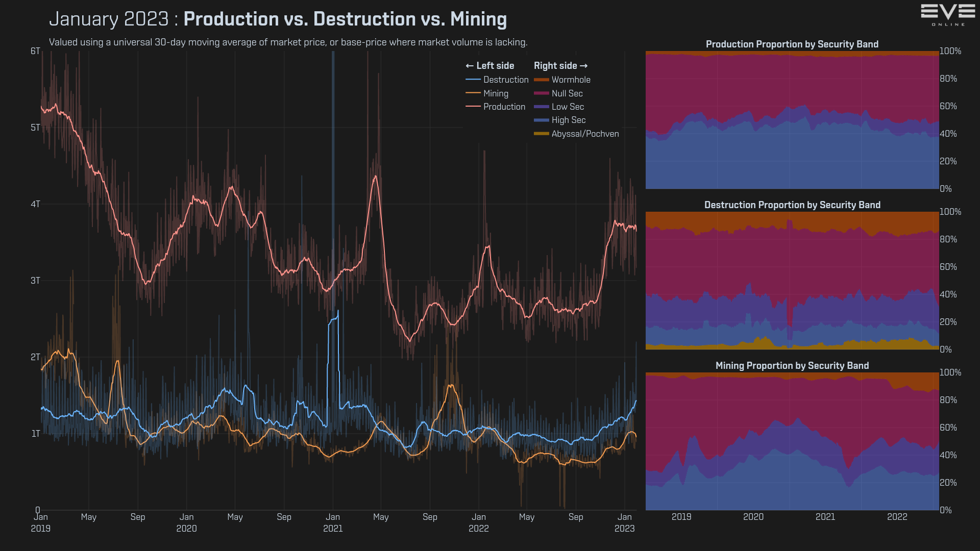
Task: Click the 40% label on Destruction Proportion chart
Action: [x=948, y=294]
